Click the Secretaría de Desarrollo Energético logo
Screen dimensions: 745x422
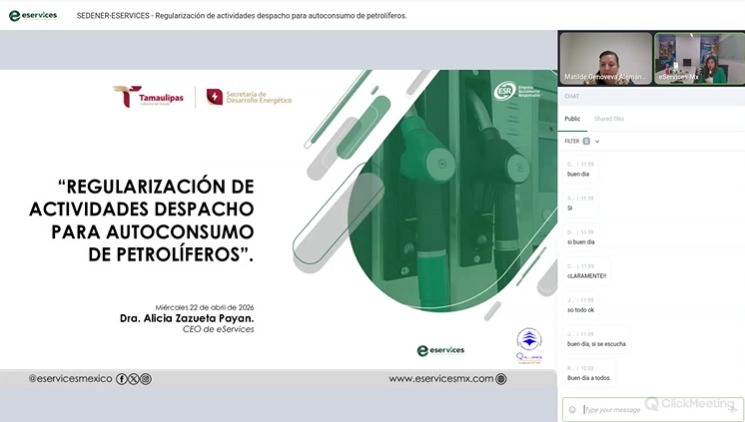point(249,96)
